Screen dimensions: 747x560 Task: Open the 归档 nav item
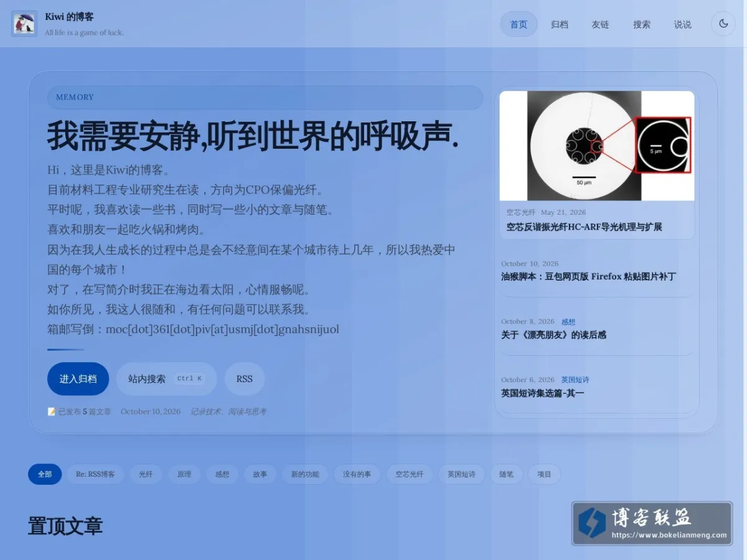click(560, 24)
